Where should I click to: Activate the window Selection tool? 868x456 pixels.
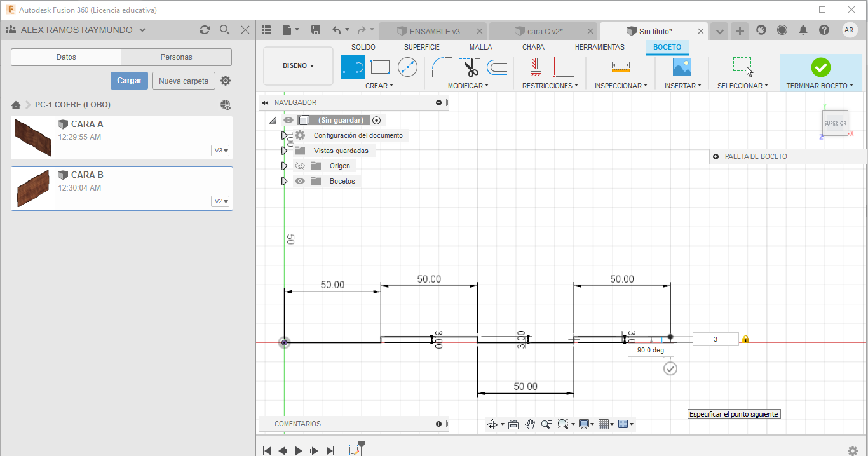(743, 67)
